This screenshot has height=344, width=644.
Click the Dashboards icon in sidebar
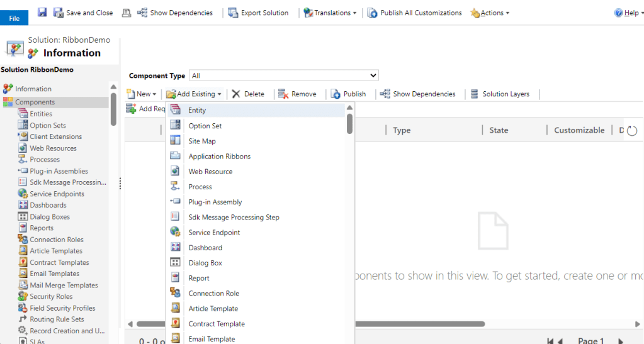[x=23, y=205]
